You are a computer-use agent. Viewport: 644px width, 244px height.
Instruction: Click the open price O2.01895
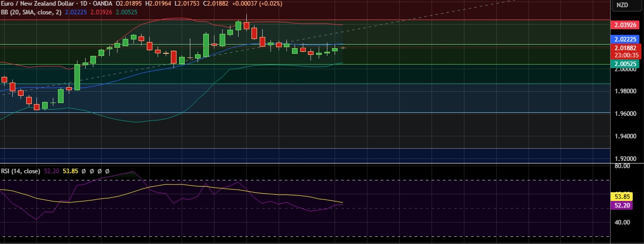click(x=130, y=3)
